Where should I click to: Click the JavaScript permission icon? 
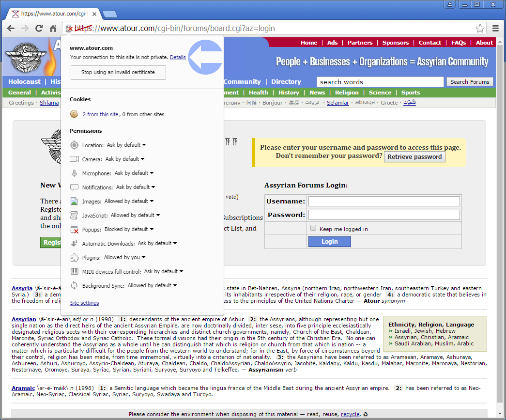coord(74,215)
